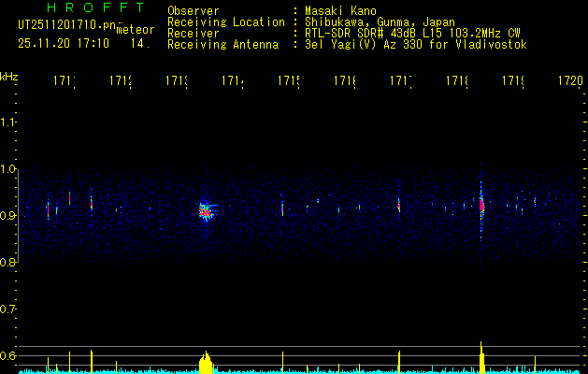This screenshot has height=374, width=588.
Task: Click the 0.7 kHz frequency axis label
Action: pos(7,309)
